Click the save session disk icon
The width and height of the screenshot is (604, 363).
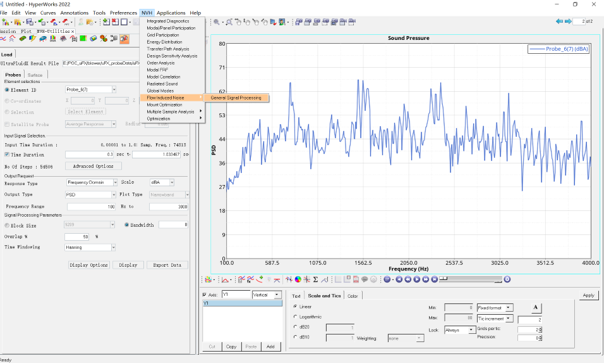point(30,22)
